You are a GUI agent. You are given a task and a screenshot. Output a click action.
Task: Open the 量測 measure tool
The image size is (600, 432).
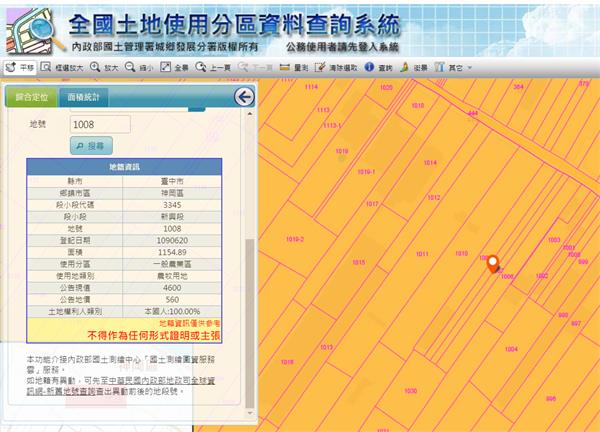294,68
